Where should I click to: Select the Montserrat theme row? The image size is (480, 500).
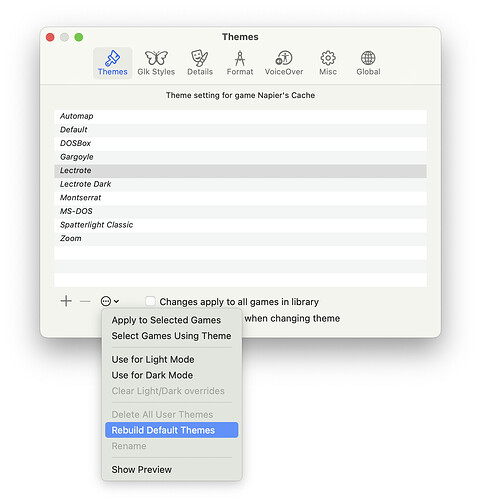(x=240, y=198)
